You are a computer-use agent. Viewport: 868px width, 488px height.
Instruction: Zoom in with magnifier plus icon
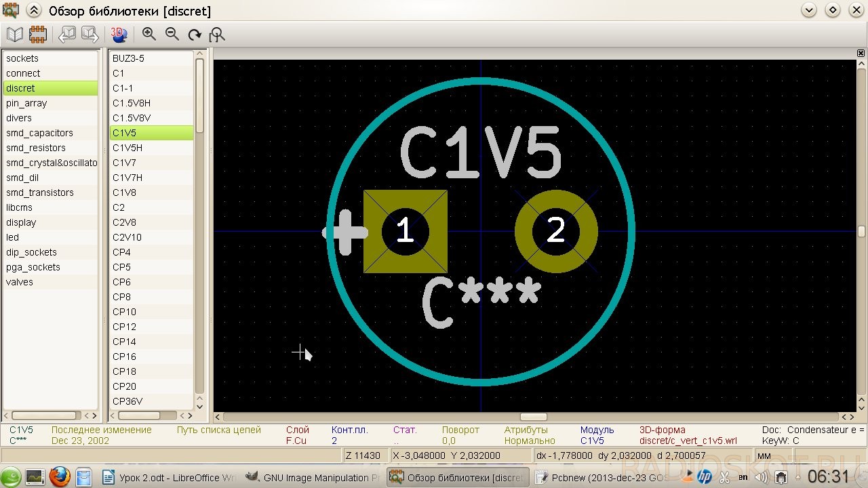149,34
